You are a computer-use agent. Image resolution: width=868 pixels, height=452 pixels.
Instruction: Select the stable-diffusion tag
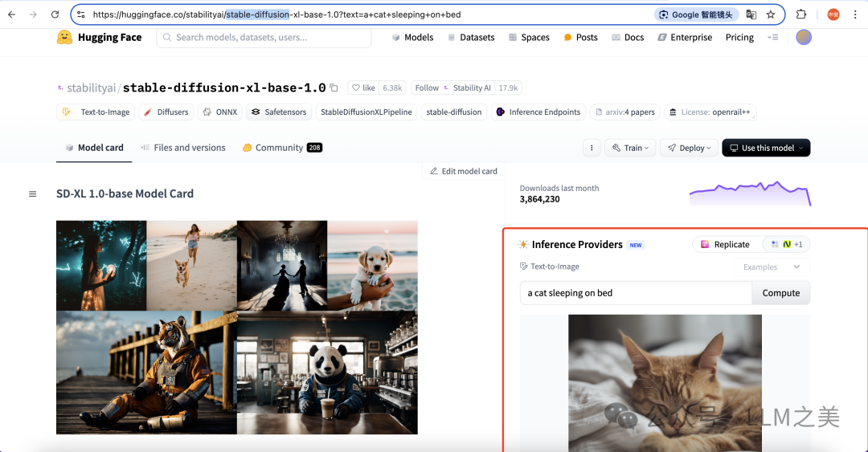(x=454, y=112)
